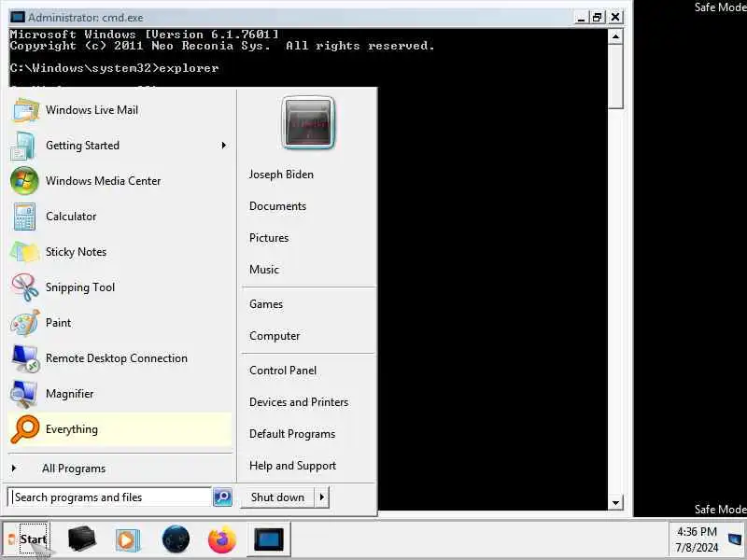Open Games from Start menu

tap(266, 304)
